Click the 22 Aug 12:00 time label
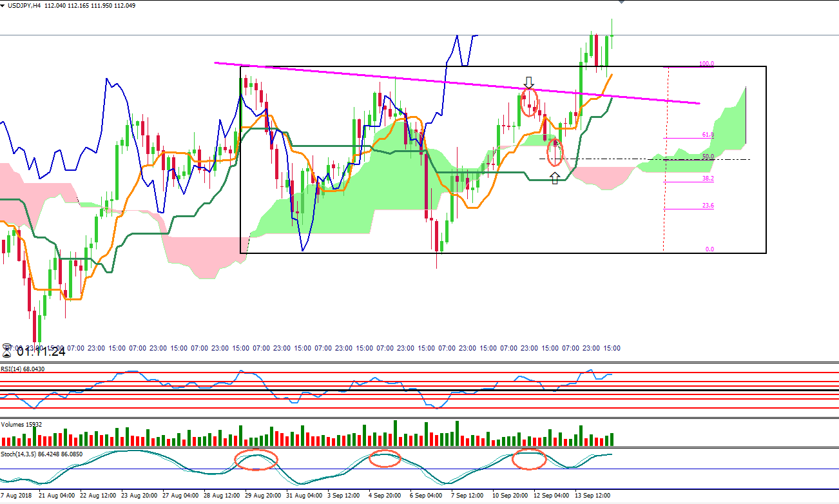839x504 pixels. [x=99, y=496]
